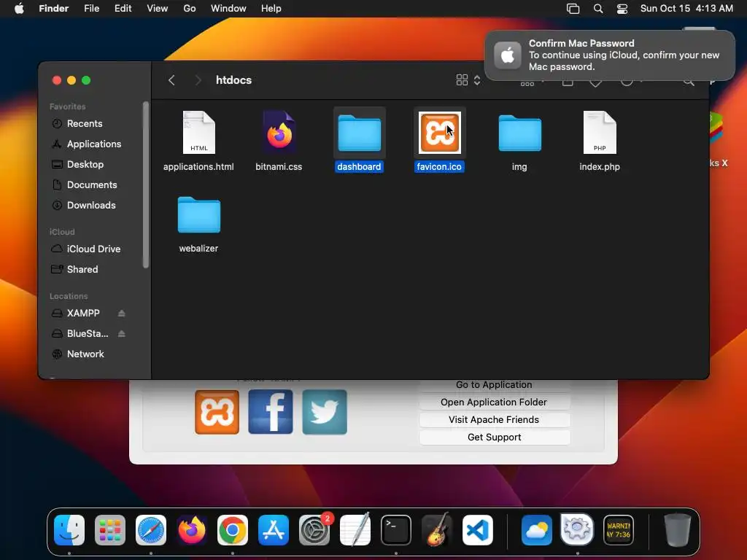The width and height of the screenshot is (747, 560).
Task: Open App Store from the Dock
Action: click(x=274, y=530)
